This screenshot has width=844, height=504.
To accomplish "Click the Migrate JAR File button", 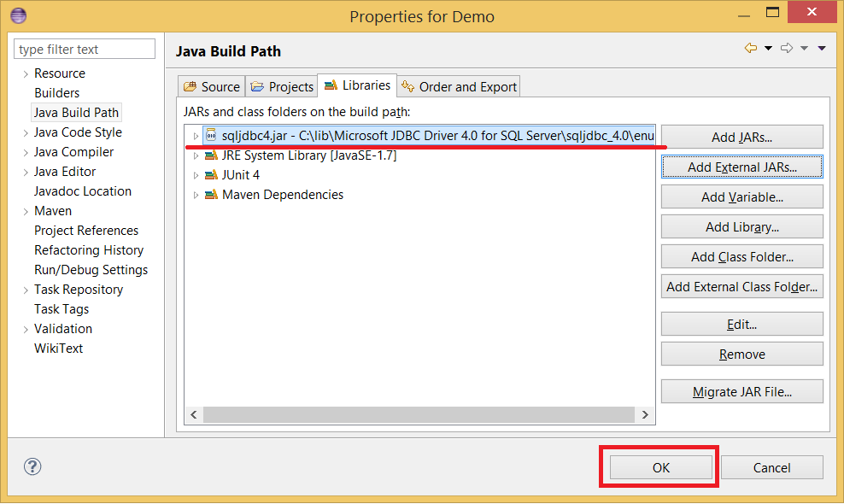I will 741,391.
